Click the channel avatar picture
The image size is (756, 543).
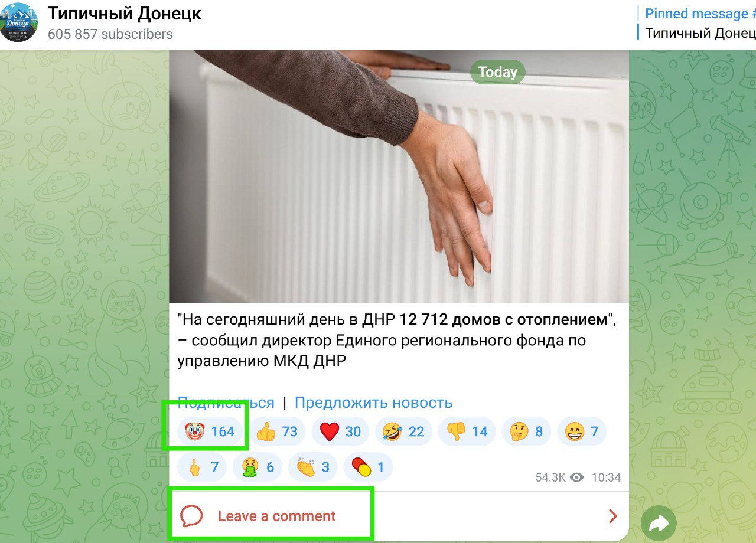19,22
